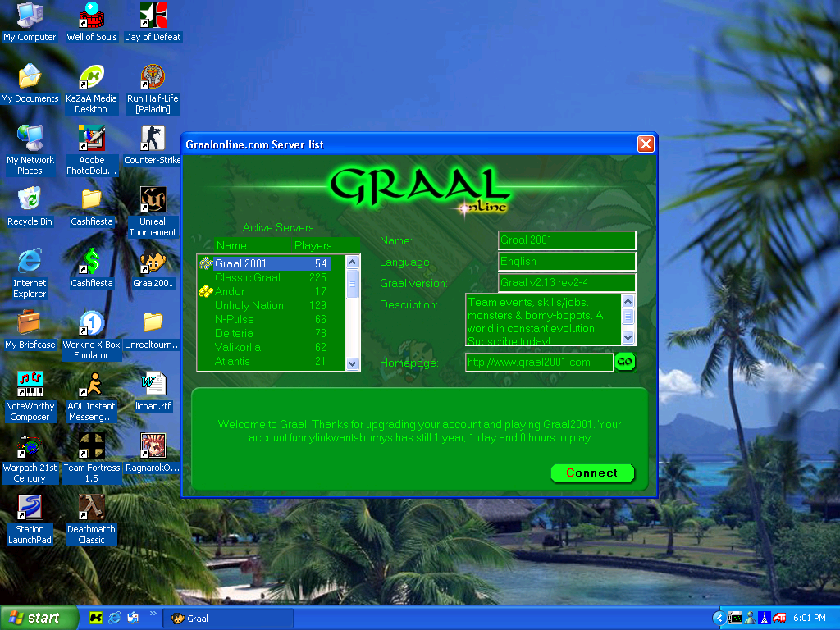Select the lichan.rtf document icon
840x630 pixels.
click(x=153, y=391)
